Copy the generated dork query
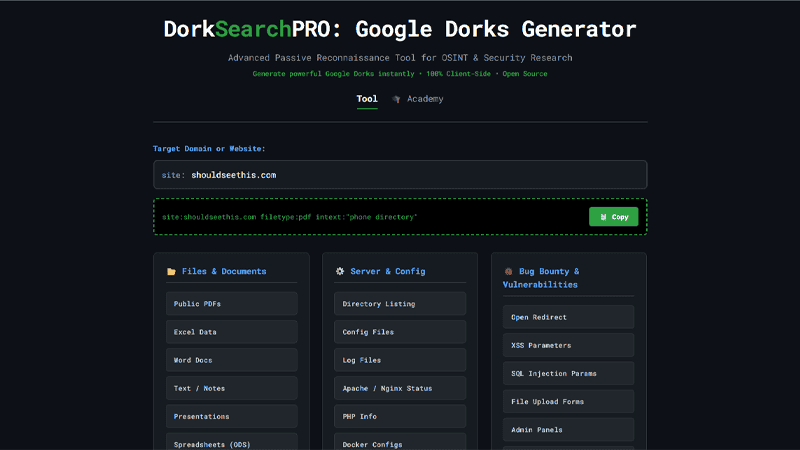 pos(613,217)
